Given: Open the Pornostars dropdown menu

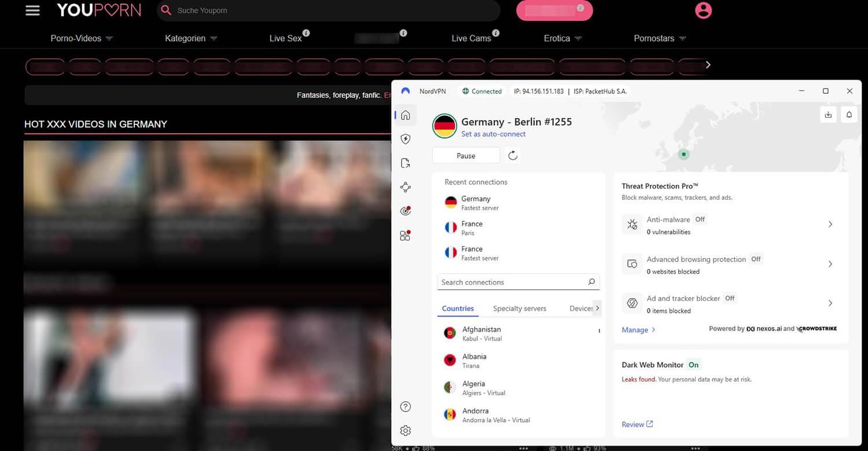Looking at the screenshot, I should pyautogui.click(x=660, y=38).
